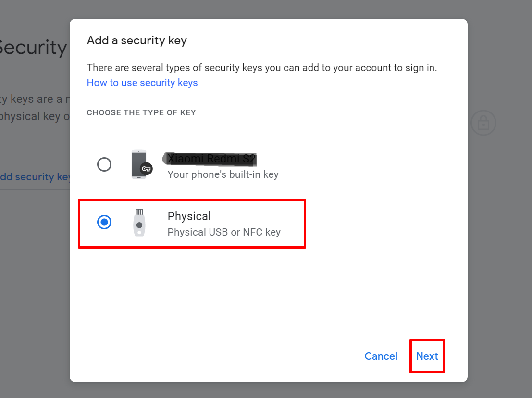
Task: Click the 'Security' page heading behind the dialog
Action: 33,47
